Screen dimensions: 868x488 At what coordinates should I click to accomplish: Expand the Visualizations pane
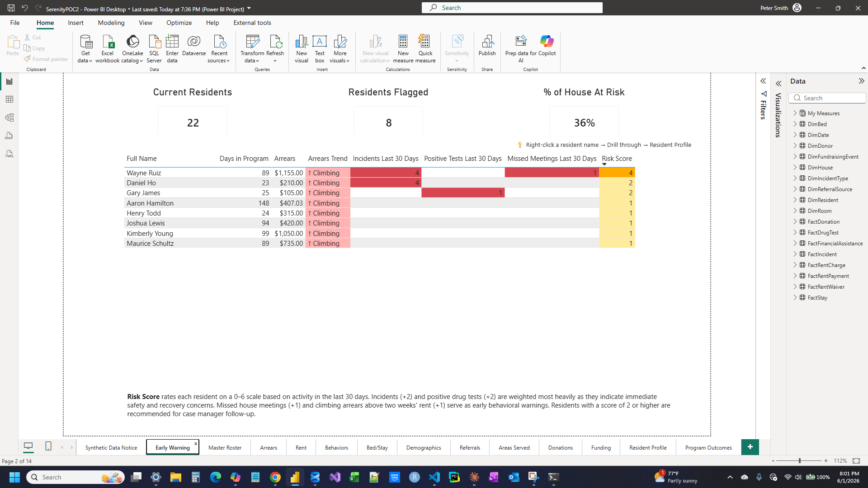pyautogui.click(x=778, y=84)
